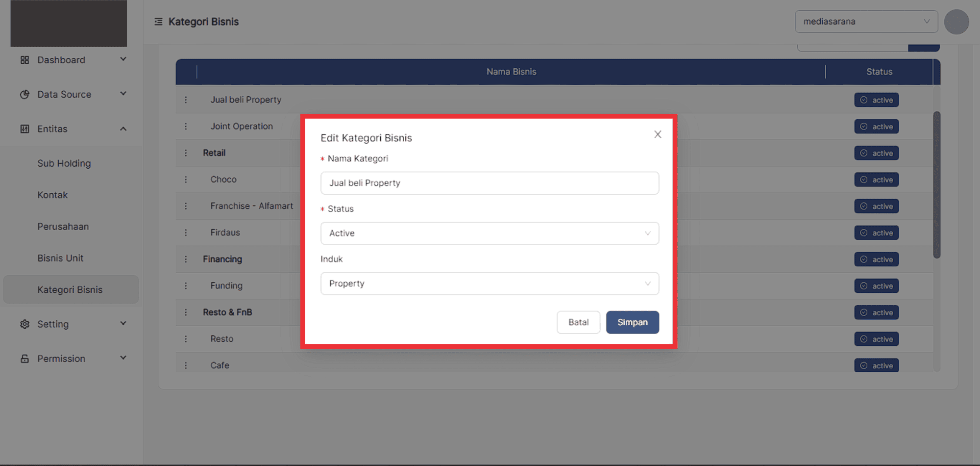Open the Induk dropdown showing Property
This screenshot has width=980, height=466.
click(x=489, y=284)
